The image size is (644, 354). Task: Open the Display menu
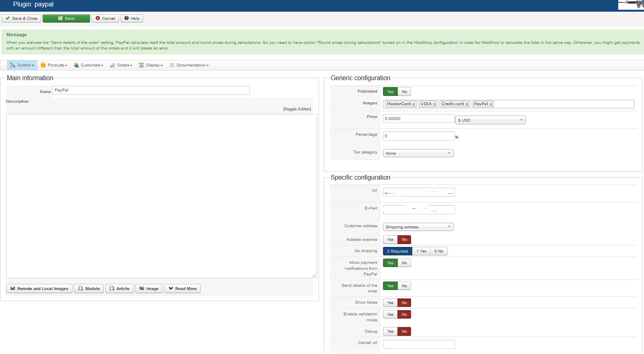coord(151,65)
